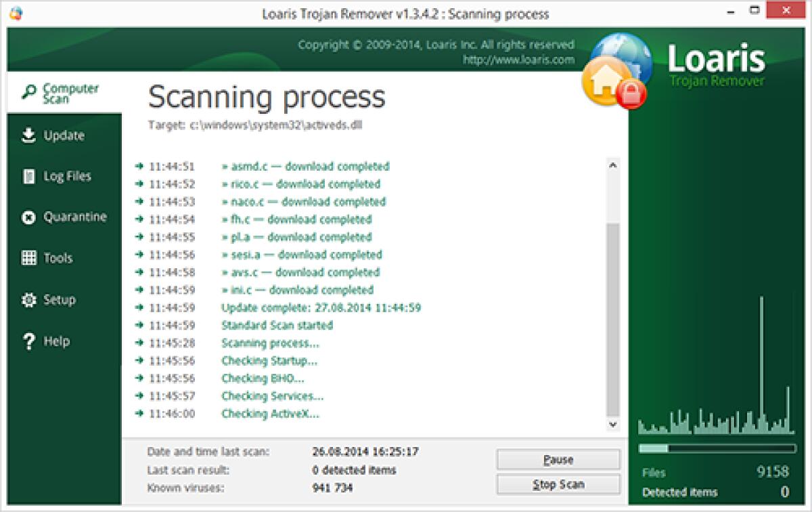
Task: Select the Computer Scan sidebar entry
Action: tap(64, 91)
